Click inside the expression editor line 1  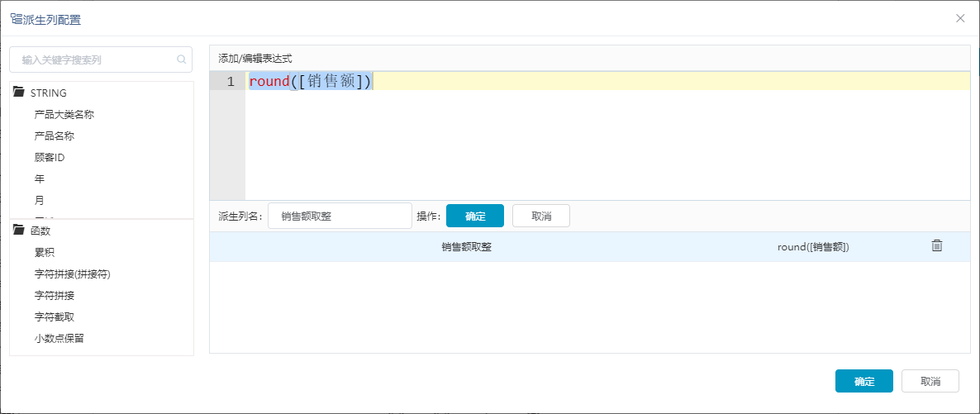pos(607,81)
